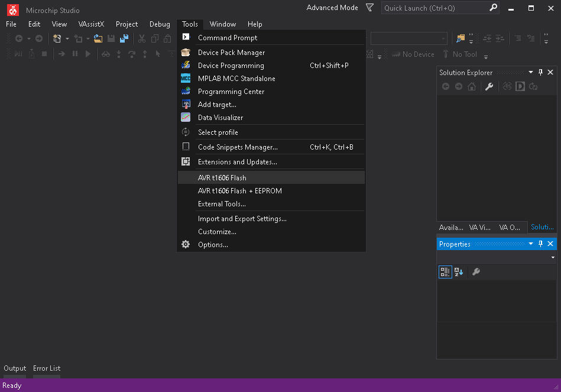Open Data Visualizer from Tools menu

pyautogui.click(x=271, y=118)
